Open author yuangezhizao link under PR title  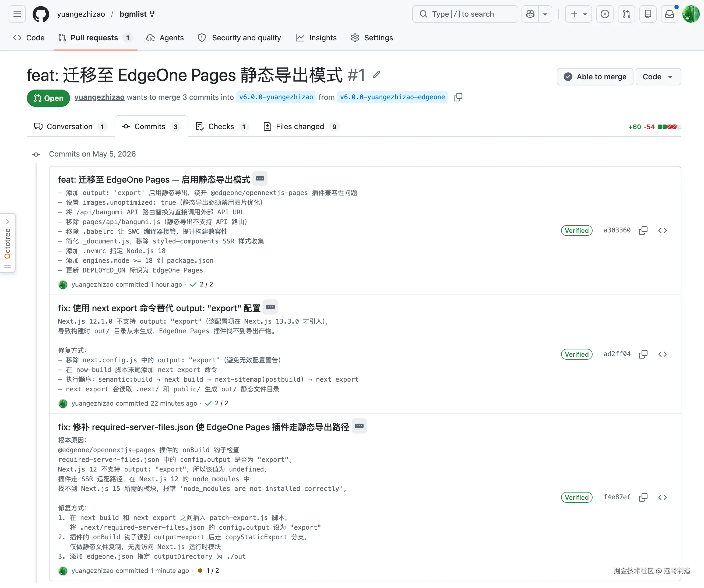[99, 97]
